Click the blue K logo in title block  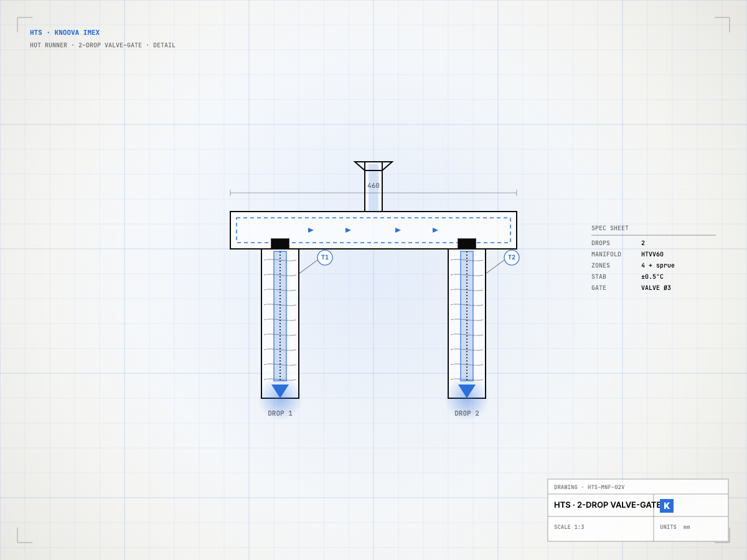point(667,506)
